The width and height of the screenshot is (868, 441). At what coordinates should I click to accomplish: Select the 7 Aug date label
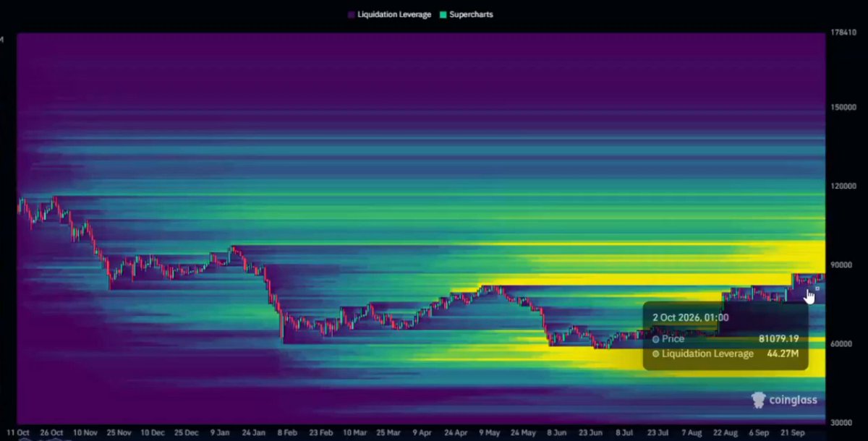coord(692,432)
